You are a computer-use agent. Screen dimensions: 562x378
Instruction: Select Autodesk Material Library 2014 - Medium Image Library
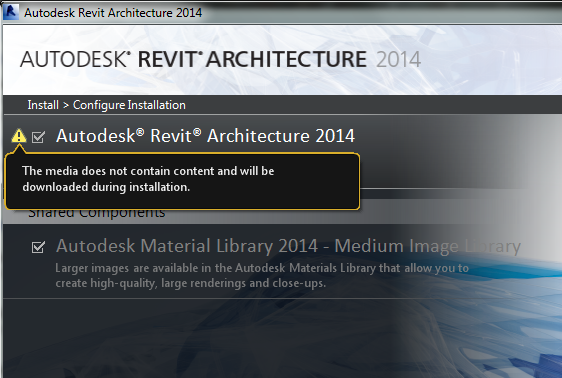click(288, 246)
